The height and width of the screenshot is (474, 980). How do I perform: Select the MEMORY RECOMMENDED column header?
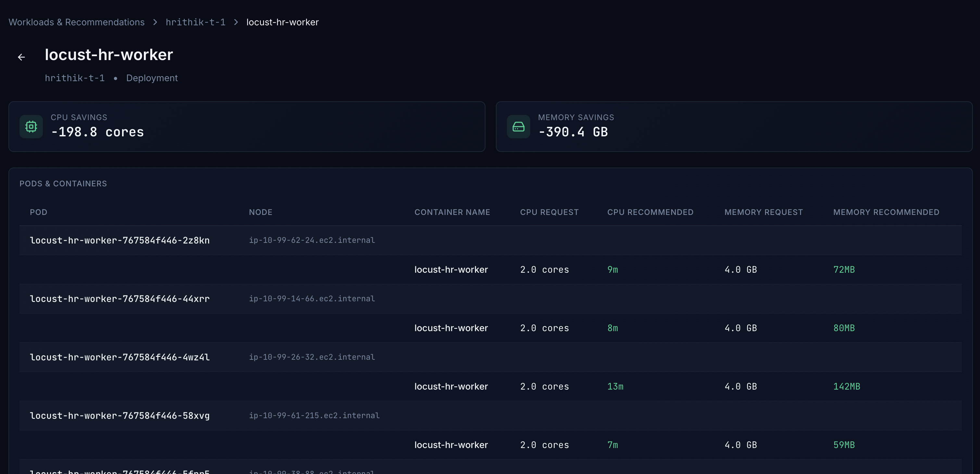point(886,212)
